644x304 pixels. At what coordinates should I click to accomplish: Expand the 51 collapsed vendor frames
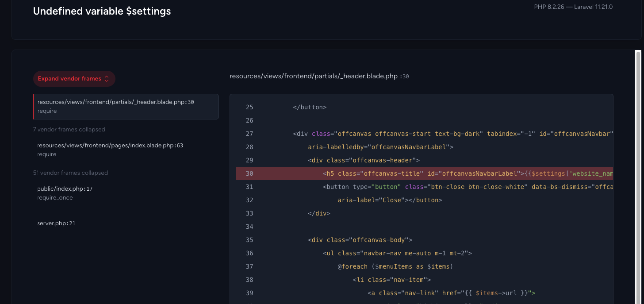click(x=70, y=173)
